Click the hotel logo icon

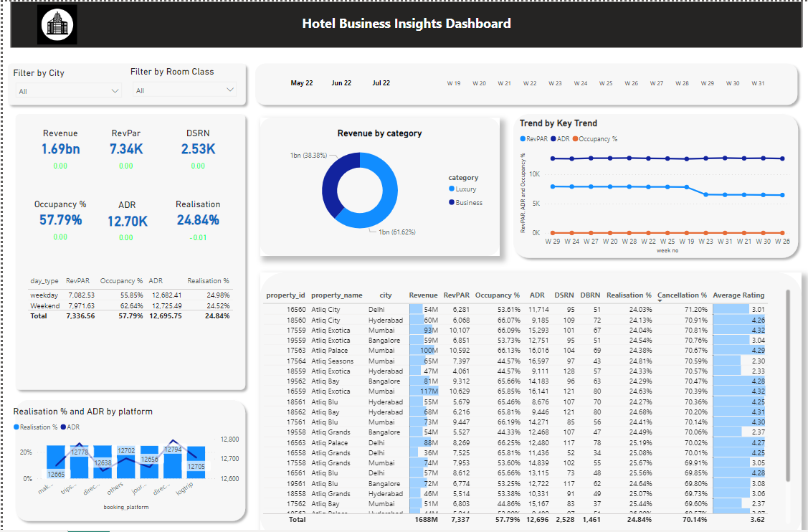pyautogui.click(x=57, y=23)
